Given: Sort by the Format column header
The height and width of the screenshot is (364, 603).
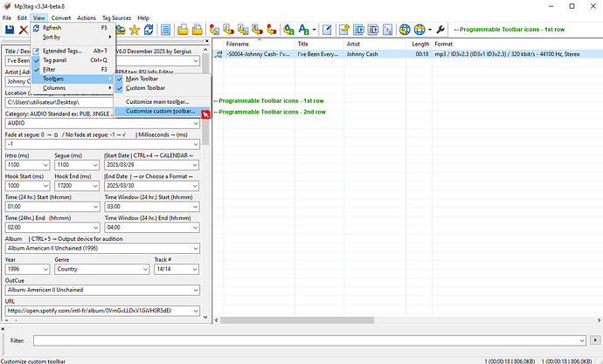Looking at the screenshot, I should [517, 45].
